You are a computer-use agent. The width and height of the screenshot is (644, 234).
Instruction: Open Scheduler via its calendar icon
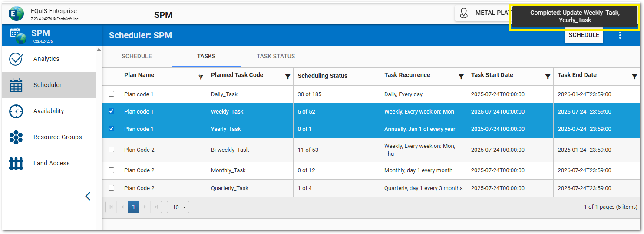[x=16, y=85]
